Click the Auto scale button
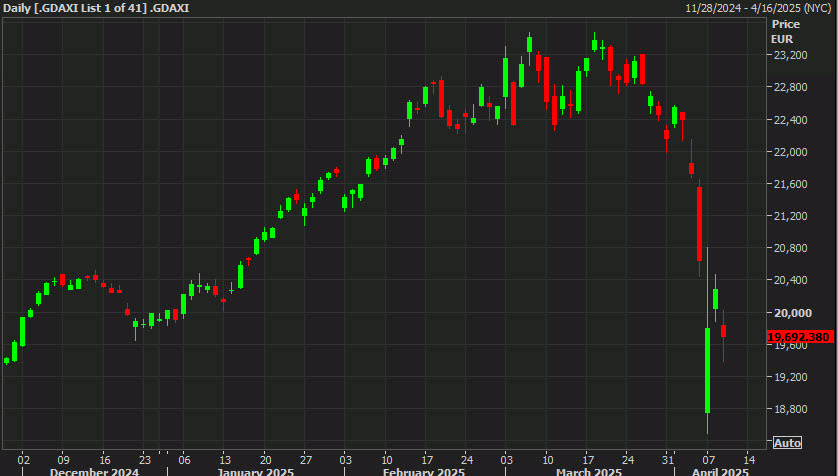 tap(787, 443)
